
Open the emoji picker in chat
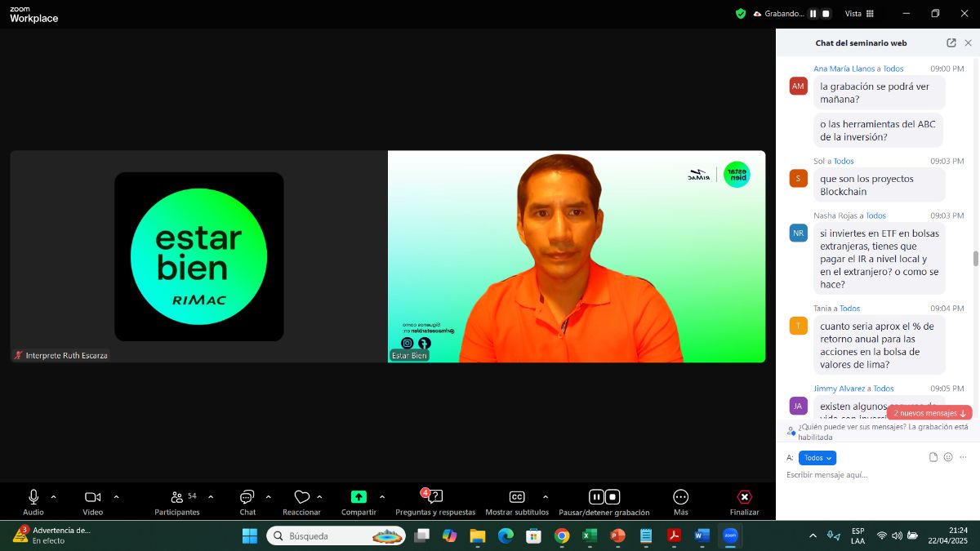948,457
